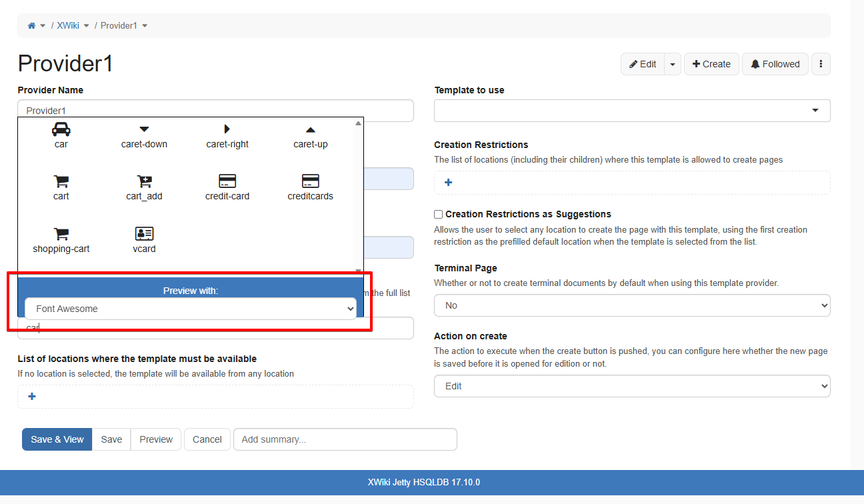Click the home icon in breadcrumb
This screenshot has width=864, height=504.
[x=31, y=25]
